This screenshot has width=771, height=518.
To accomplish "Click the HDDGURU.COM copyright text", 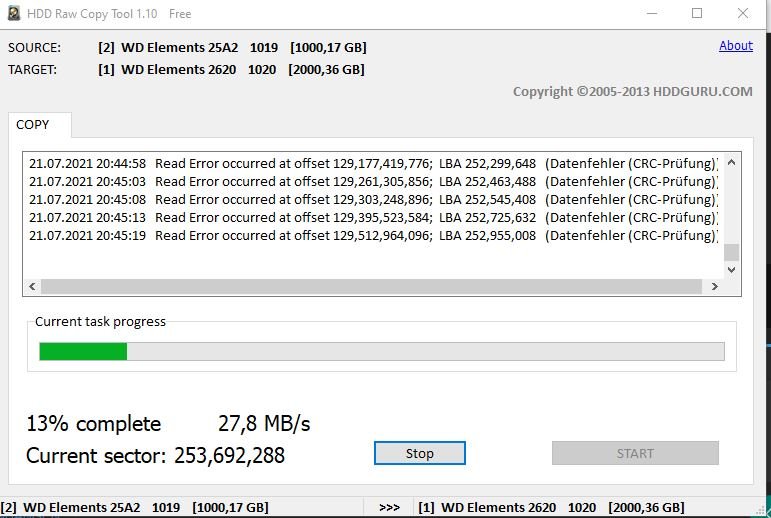I will 632,91.
